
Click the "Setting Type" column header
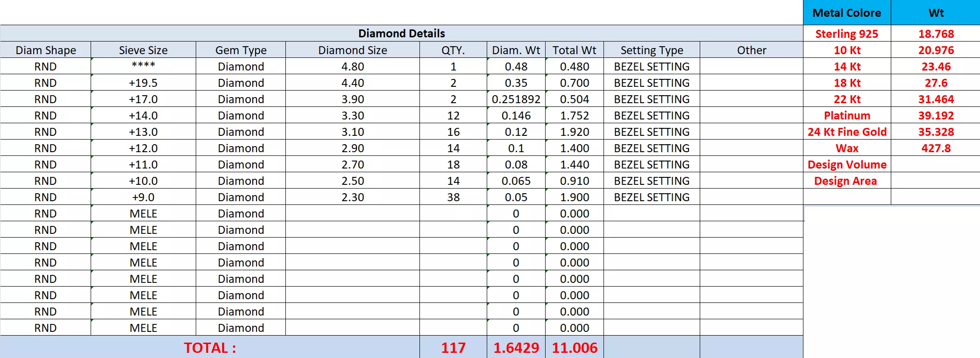652,50
